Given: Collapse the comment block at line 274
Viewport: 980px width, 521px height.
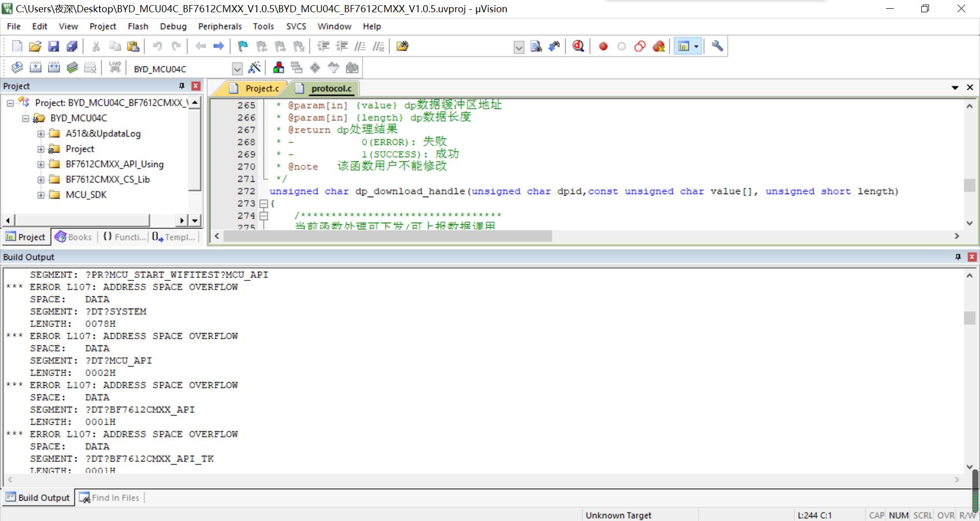Looking at the screenshot, I should (x=264, y=216).
